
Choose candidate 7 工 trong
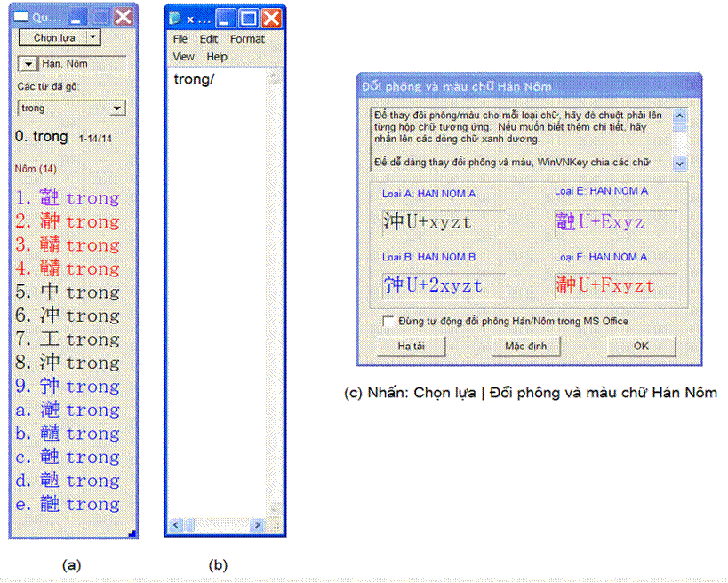click(68, 339)
